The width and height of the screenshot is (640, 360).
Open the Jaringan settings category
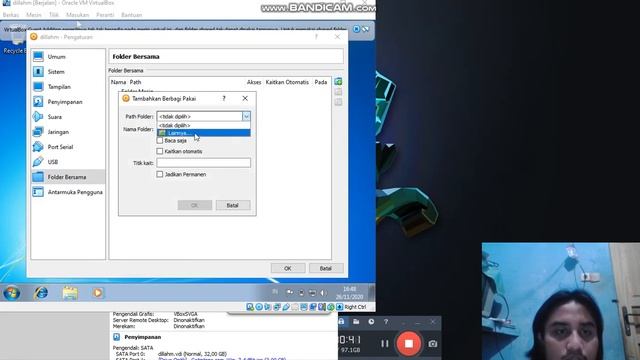pos(68,132)
